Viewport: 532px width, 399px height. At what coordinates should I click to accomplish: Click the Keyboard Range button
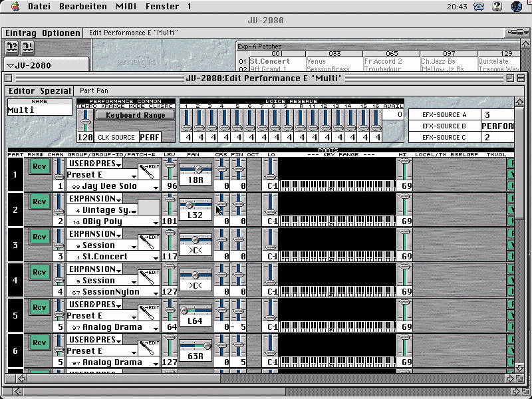click(135, 115)
